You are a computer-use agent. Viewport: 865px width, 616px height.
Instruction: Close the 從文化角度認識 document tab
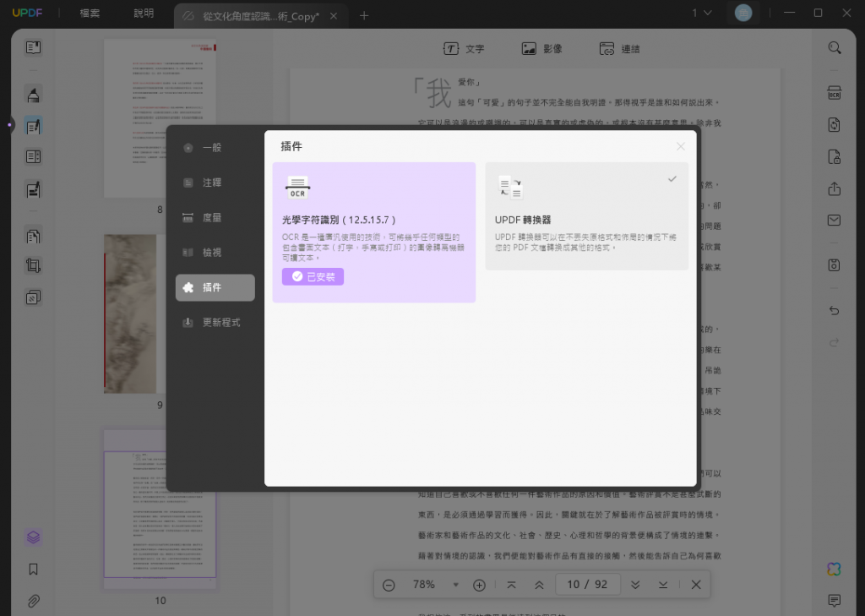[x=334, y=16]
